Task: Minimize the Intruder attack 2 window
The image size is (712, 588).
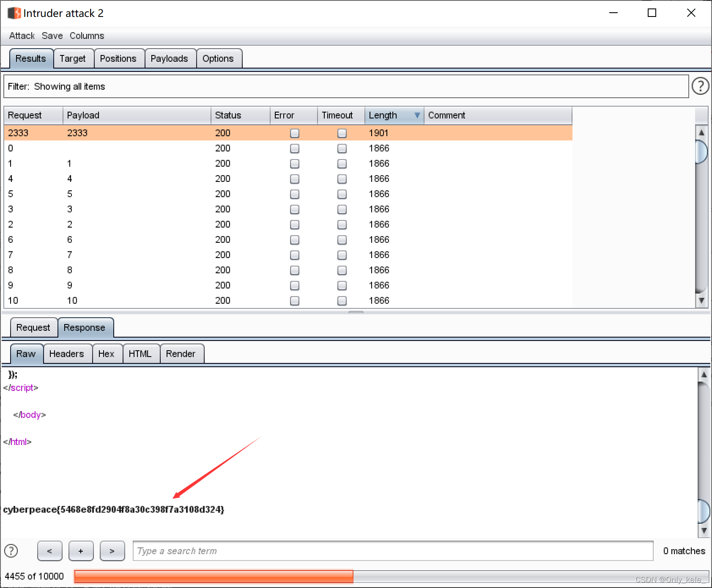Action: point(613,13)
